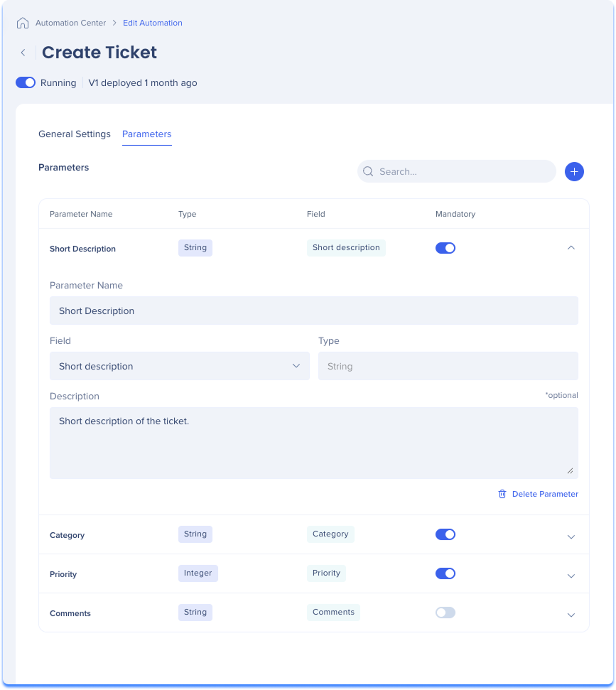
Task: Click the Parameter Name input field
Action: [314, 311]
